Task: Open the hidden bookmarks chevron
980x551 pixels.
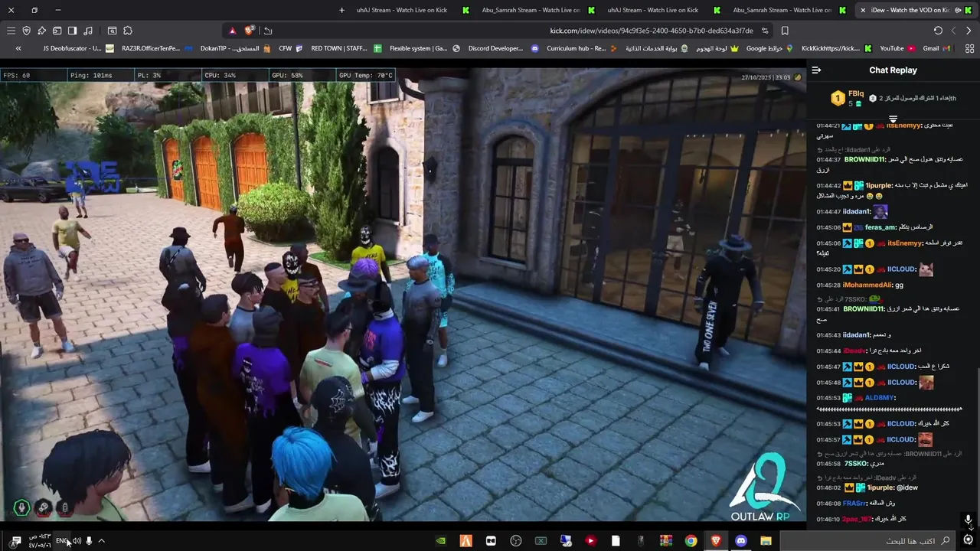Action: 19,48
